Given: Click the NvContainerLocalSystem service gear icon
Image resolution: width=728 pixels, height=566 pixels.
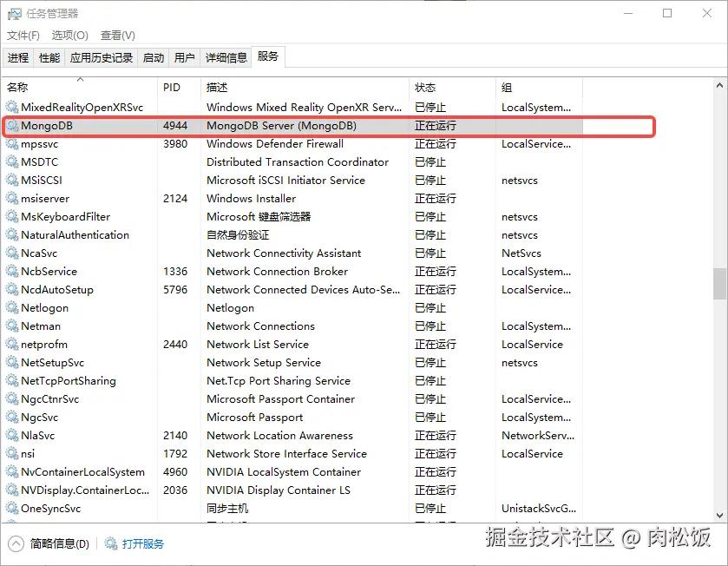Looking at the screenshot, I should 12,472.
